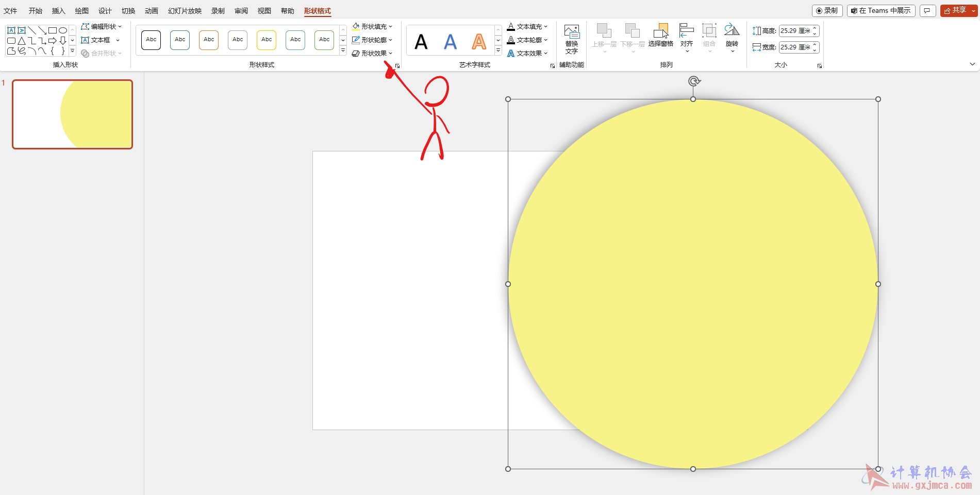The image size is (980, 495).
Task: Expand the shapes gallery more button
Action: (x=72, y=51)
